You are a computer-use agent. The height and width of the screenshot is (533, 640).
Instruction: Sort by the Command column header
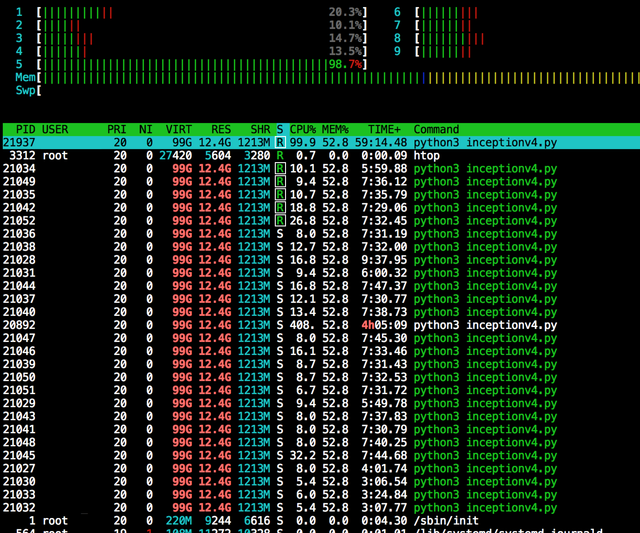(436, 129)
